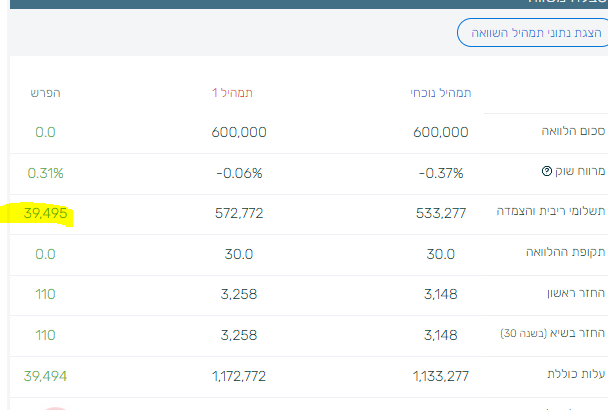Select the 533,277 current mix value

440,212
